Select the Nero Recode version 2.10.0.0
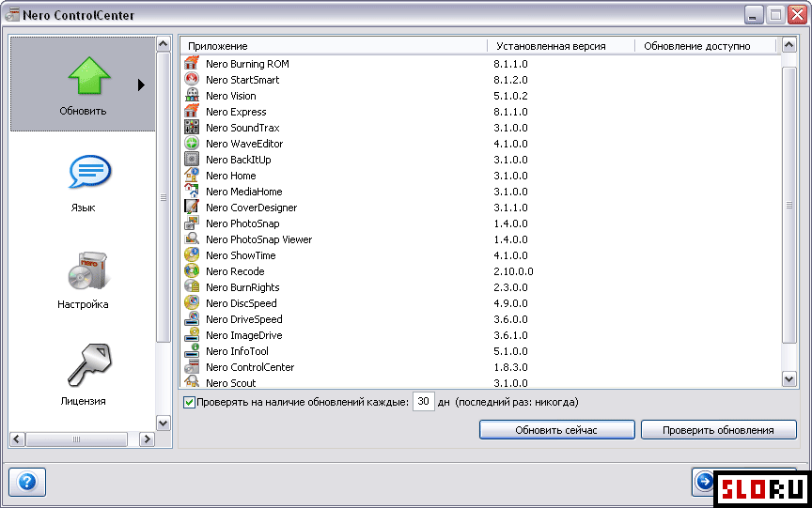812x508 pixels. [x=513, y=271]
